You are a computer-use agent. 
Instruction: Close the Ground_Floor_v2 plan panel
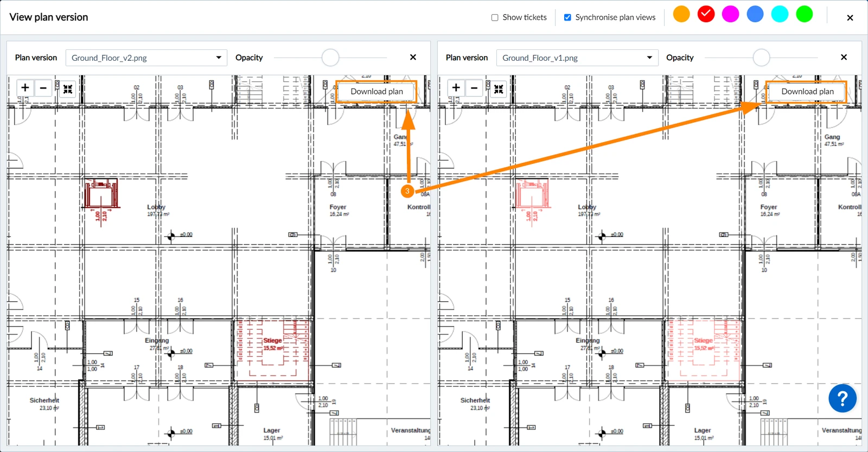(x=413, y=57)
